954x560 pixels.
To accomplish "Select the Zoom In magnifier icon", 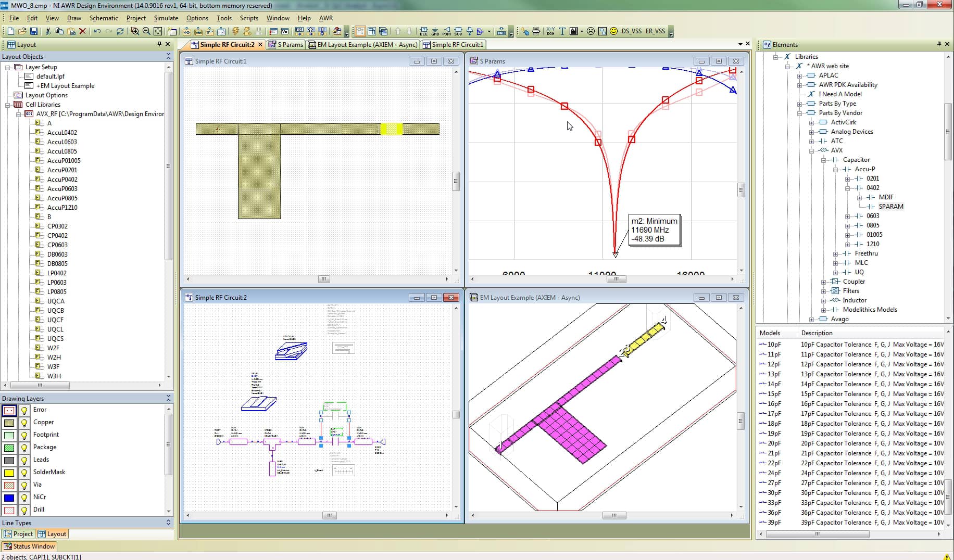I will point(135,31).
